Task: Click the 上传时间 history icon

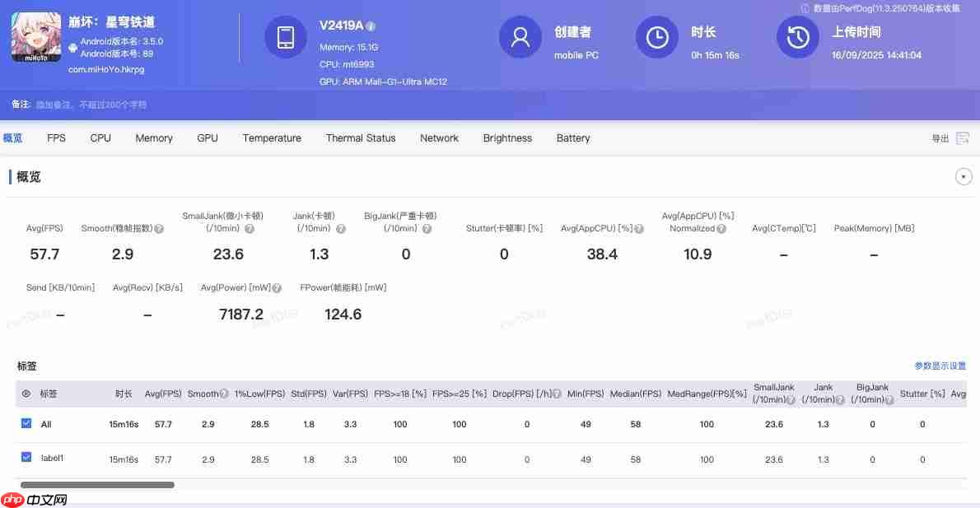Action: pos(797,37)
